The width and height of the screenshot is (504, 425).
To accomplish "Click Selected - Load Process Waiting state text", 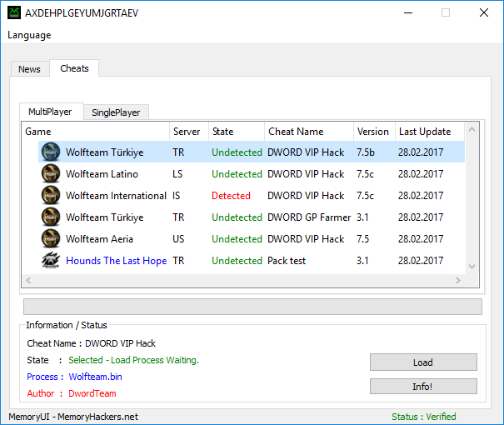I will [134, 360].
